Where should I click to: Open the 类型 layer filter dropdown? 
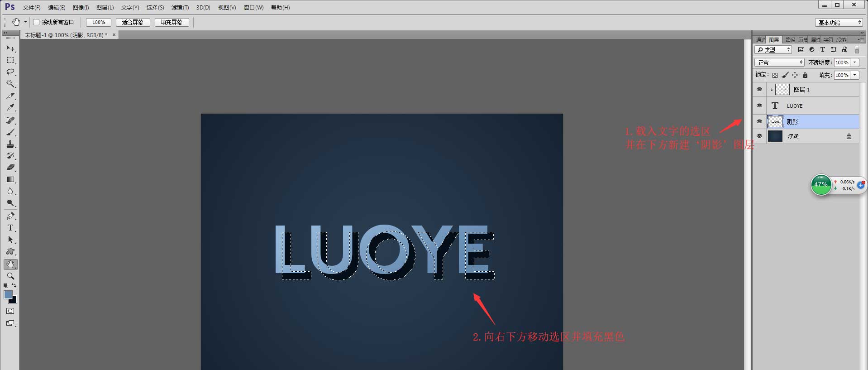(773, 50)
